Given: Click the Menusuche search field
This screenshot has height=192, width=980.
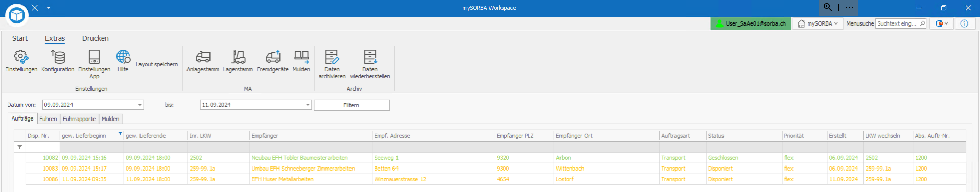Looking at the screenshot, I should click(x=901, y=23).
